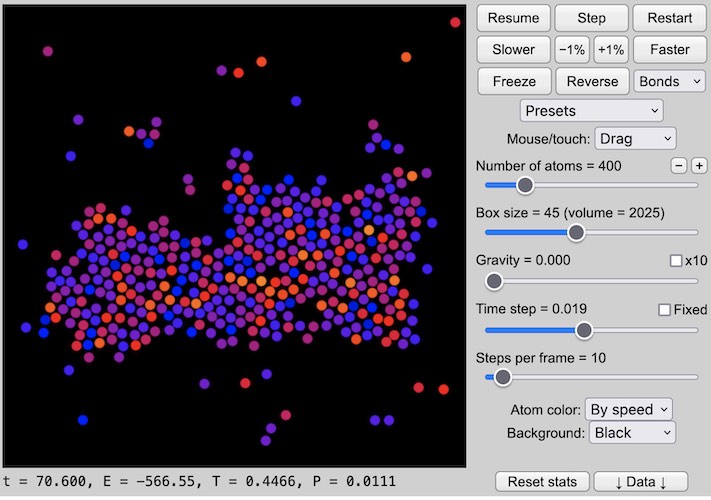The width and height of the screenshot is (711, 500).
Task: Slow the simulation with Slower
Action: click(x=513, y=49)
